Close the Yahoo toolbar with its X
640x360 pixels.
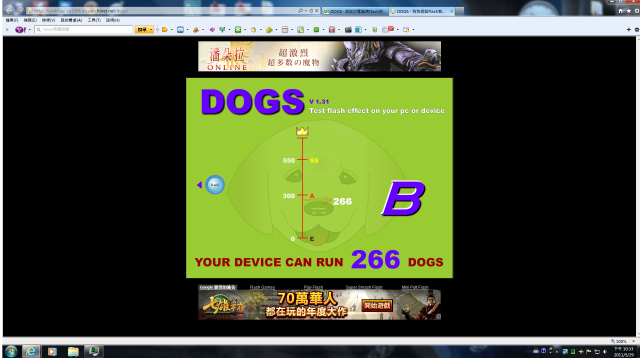coord(7,29)
